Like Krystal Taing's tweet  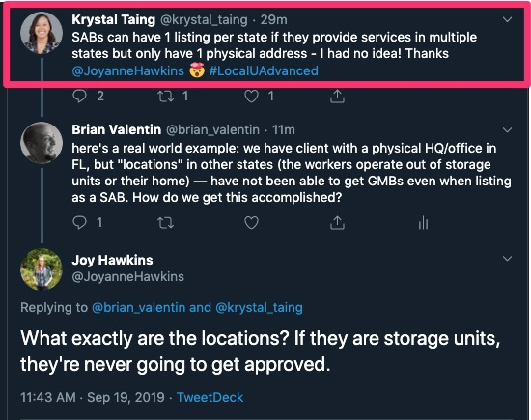coord(251,97)
